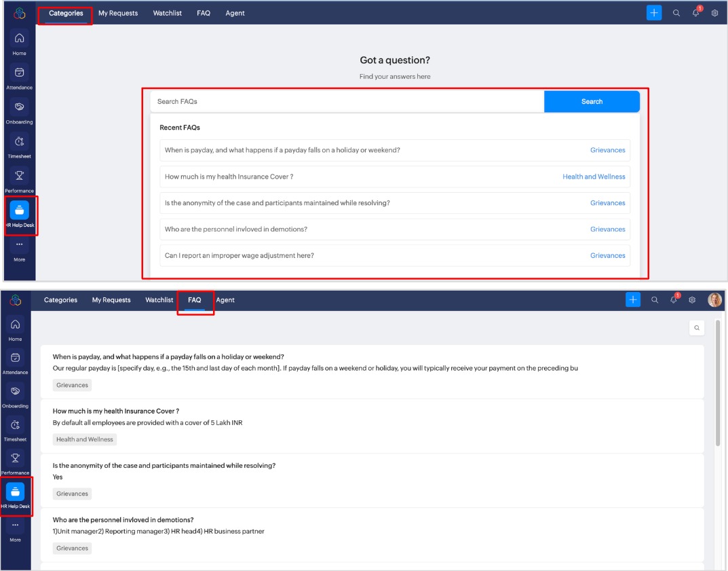Open Performance in the top screenshot sidebar
The image size is (728, 571).
click(x=19, y=181)
